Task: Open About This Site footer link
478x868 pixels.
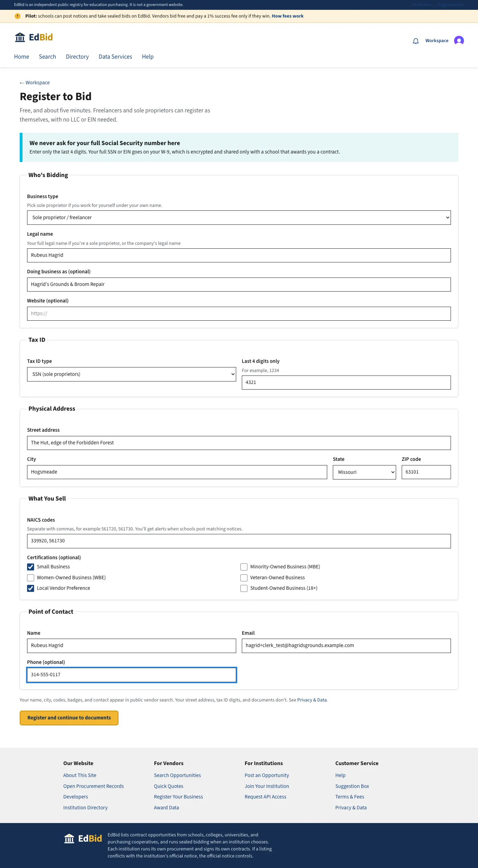Action: (80, 776)
